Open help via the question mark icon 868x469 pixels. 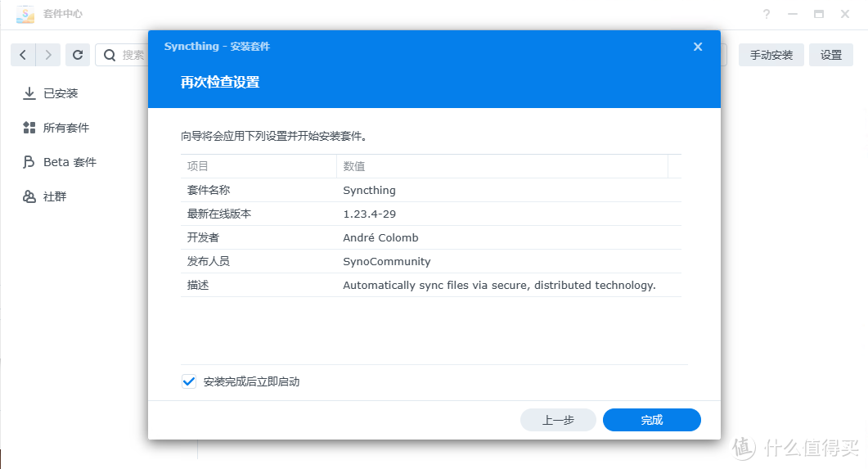767,14
